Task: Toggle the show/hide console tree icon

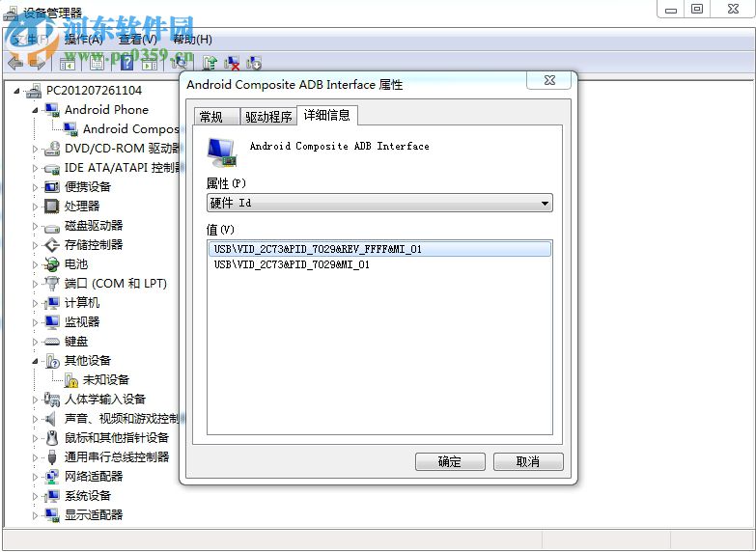Action: pos(67,63)
